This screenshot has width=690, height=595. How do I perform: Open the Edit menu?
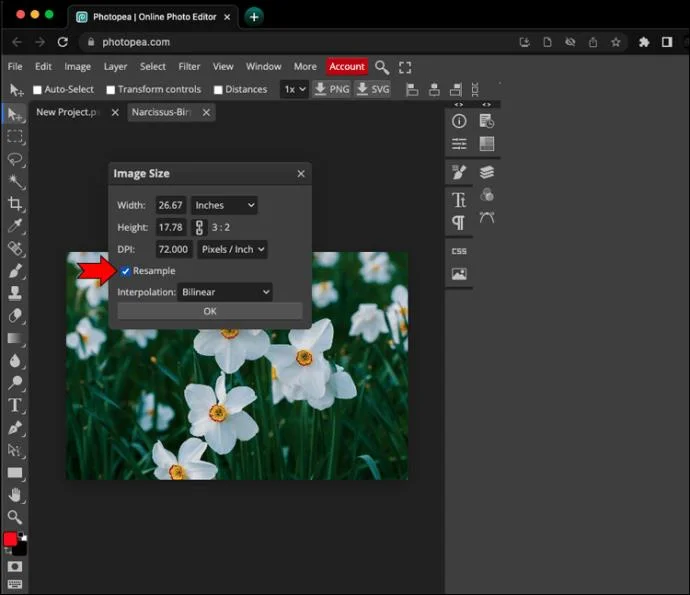pyautogui.click(x=43, y=66)
